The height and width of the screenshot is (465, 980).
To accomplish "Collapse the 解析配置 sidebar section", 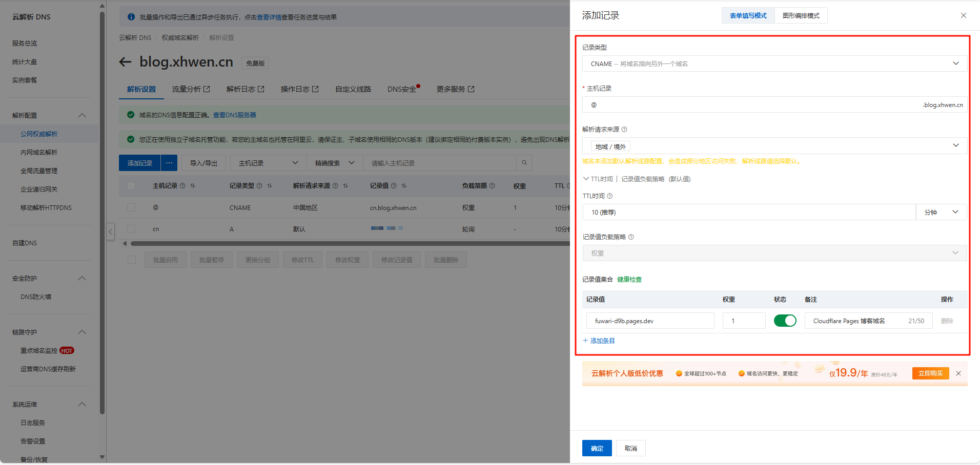I will pyautogui.click(x=82, y=115).
